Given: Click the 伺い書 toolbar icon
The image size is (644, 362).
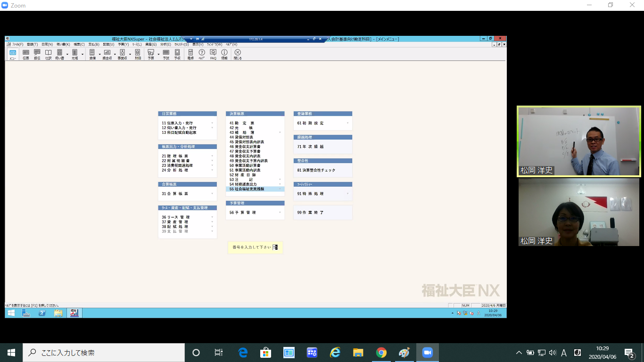Looking at the screenshot, I should pos(59,54).
